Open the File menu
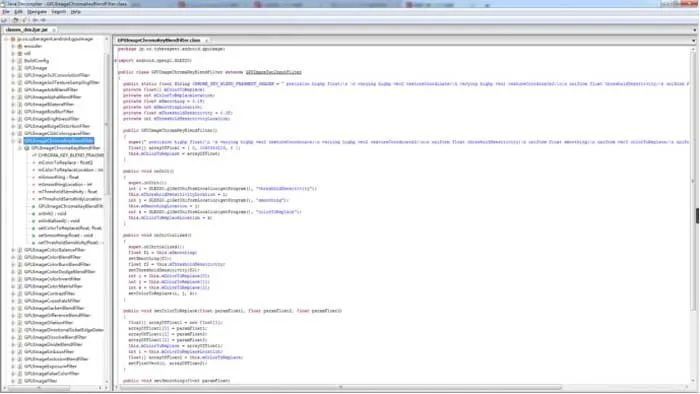The height and width of the screenshot is (394, 700). 6,12
